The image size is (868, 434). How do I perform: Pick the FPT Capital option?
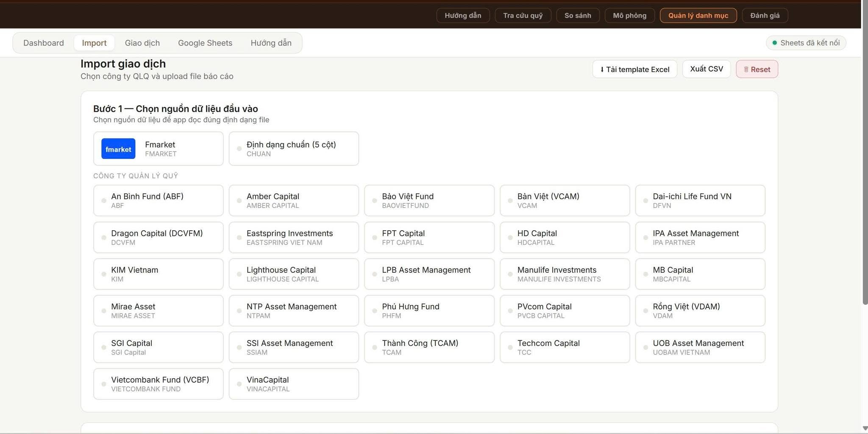[429, 238]
